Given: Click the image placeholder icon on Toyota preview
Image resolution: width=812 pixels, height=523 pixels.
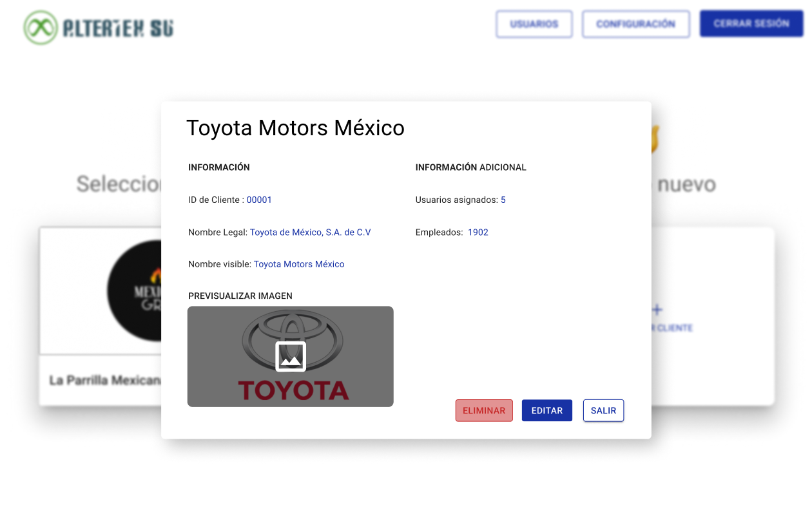Looking at the screenshot, I should coord(291,356).
